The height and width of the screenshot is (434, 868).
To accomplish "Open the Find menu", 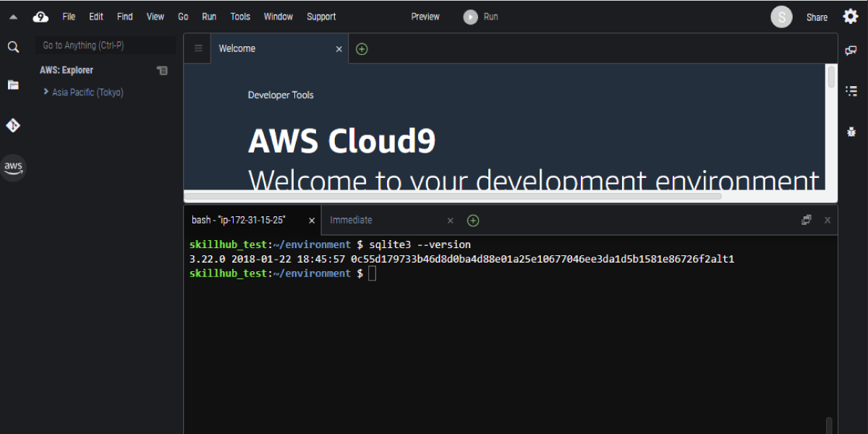I will tap(124, 17).
